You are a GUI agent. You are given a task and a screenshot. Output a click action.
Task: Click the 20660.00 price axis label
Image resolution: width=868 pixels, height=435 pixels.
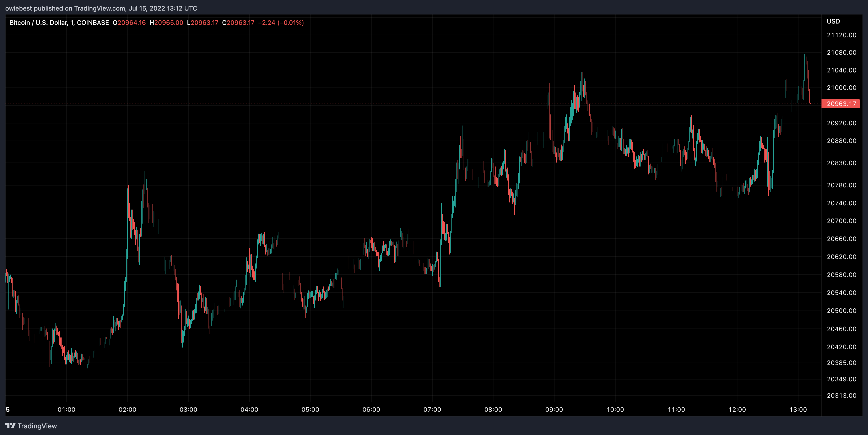[841, 239]
